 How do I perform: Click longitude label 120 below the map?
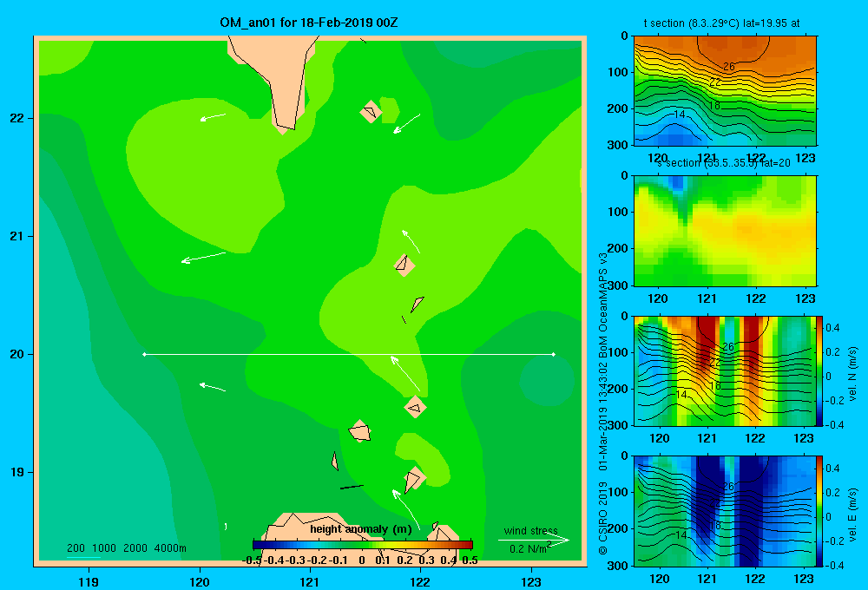[x=200, y=581]
